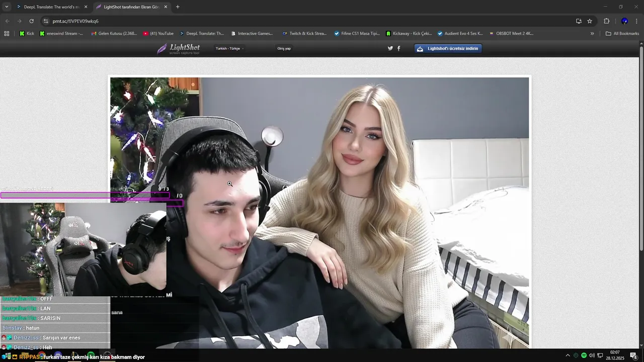This screenshot has height=362, width=644.
Task: Bookmark this page with the star icon
Action: (x=590, y=21)
